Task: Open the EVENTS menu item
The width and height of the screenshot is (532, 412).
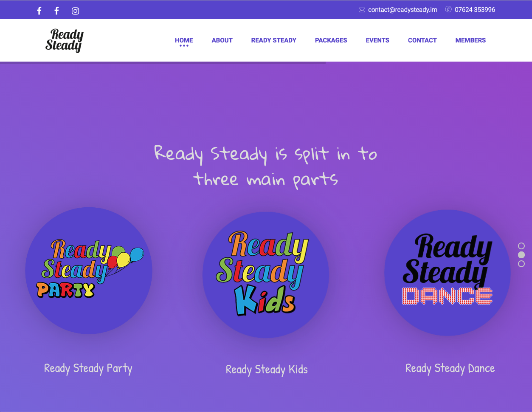Action: click(x=377, y=40)
